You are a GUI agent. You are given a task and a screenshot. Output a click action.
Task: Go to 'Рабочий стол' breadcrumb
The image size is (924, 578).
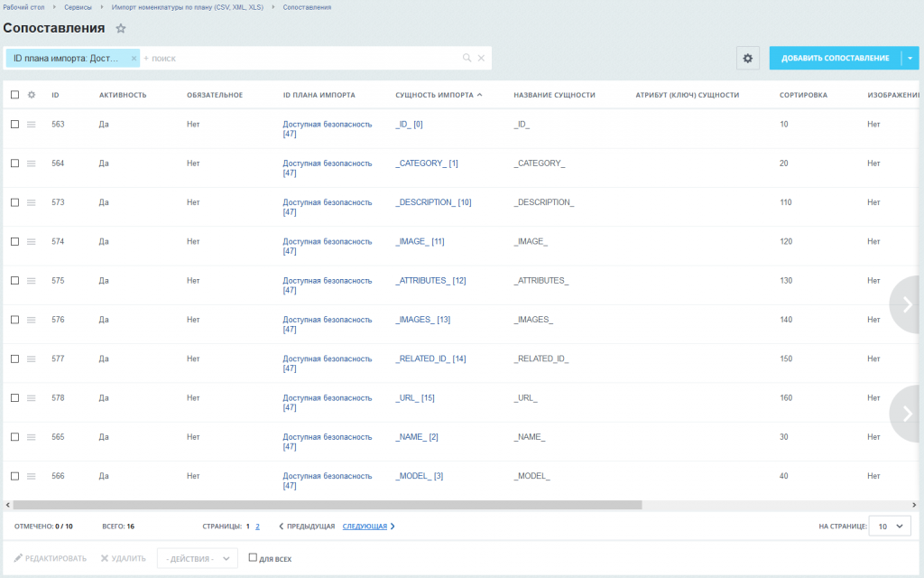pos(23,7)
